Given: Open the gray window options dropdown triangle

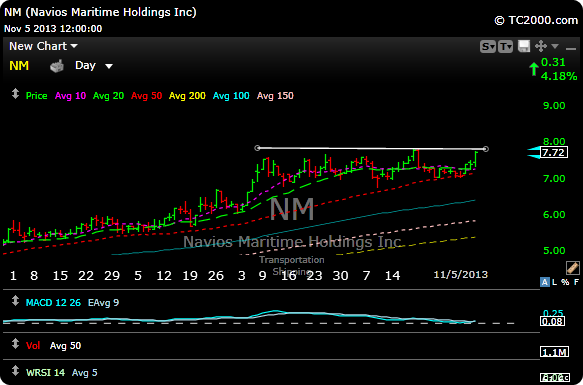Looking at the screenshot, I should (x=555, y=46).
